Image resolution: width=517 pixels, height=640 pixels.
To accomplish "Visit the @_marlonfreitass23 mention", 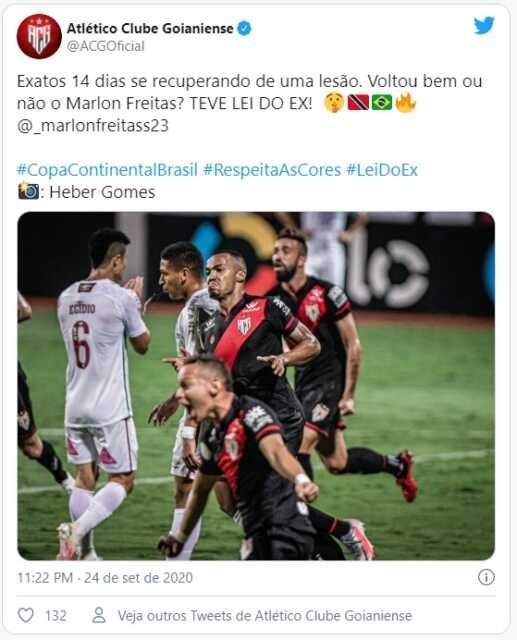I will (x=93, y=125).
